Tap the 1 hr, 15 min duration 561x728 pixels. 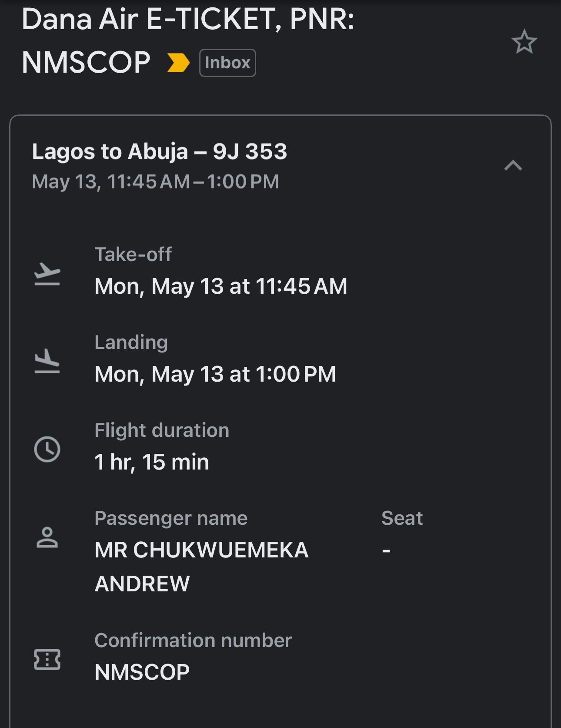(152, 462)
